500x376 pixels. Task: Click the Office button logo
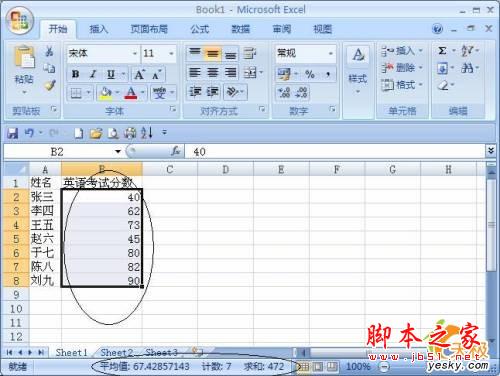point(19,21)
